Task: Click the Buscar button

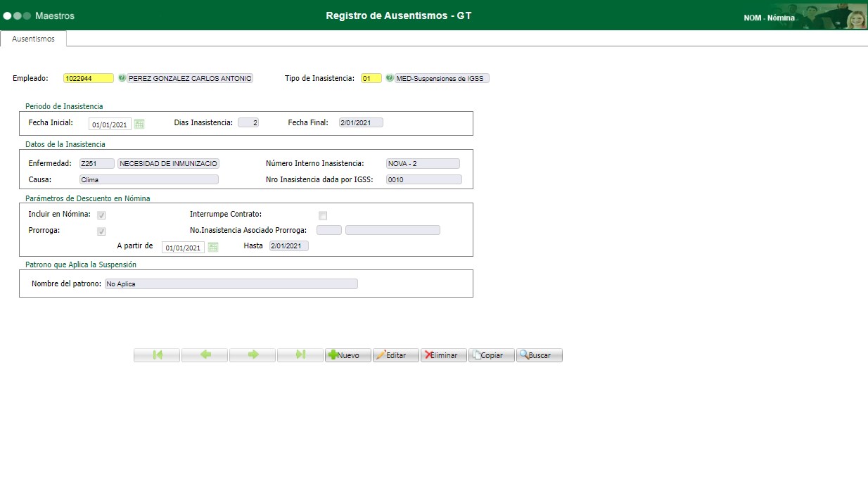Action: pyautogui.click(x=540, y=355)
